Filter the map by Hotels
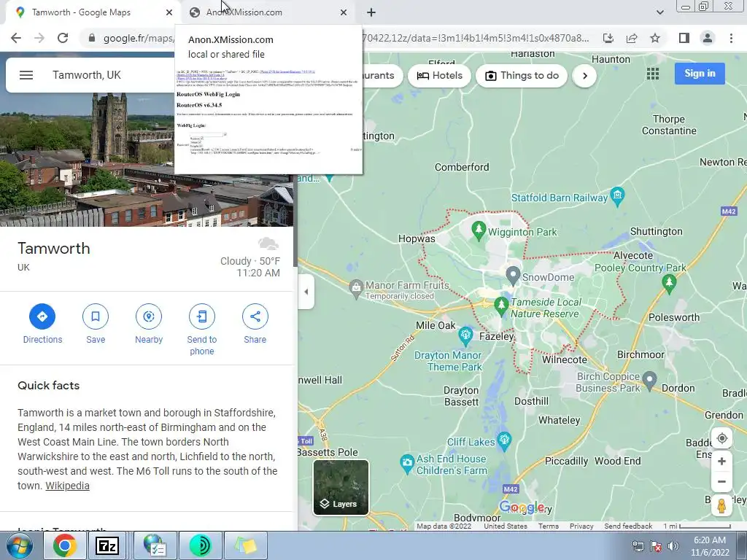Viewport: 747px width, 560px height. [x=439, y=76]
